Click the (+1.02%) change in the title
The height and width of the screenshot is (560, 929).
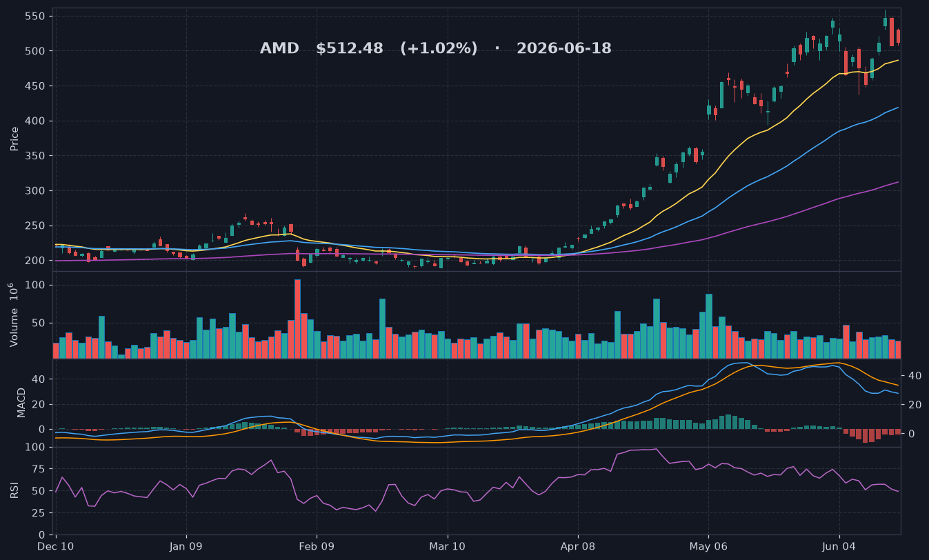[439, 49]
